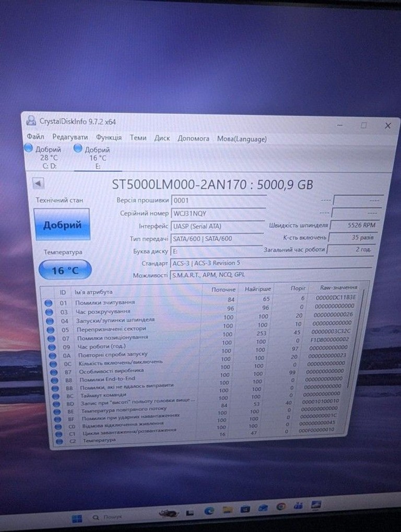
Task: Click the previous-disk arrow button
Action: [38, 184]
